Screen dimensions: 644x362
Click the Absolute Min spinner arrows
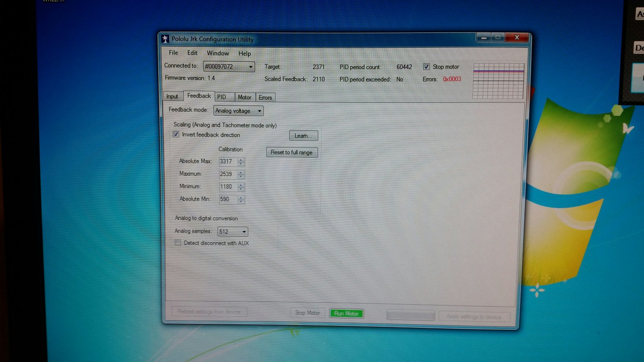(x=241, y=200)
